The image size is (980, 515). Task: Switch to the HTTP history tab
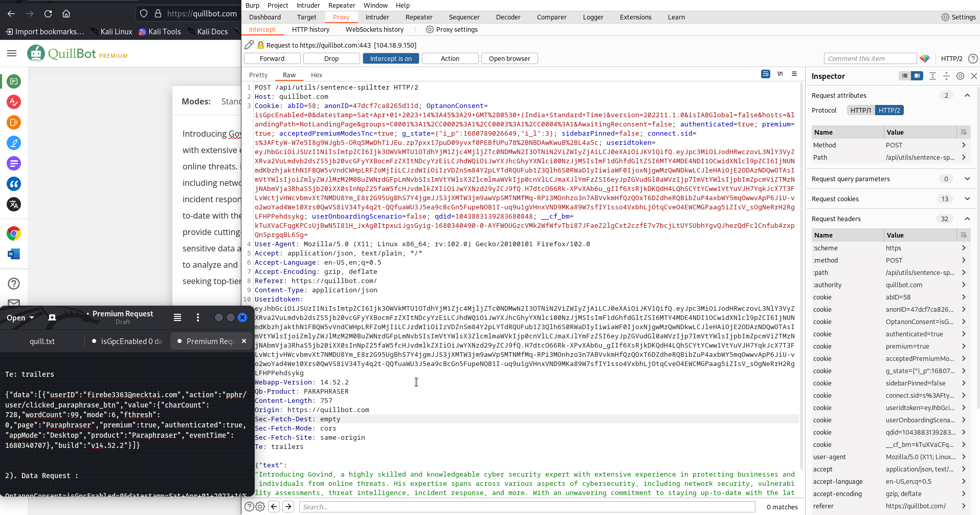[310, 29]
